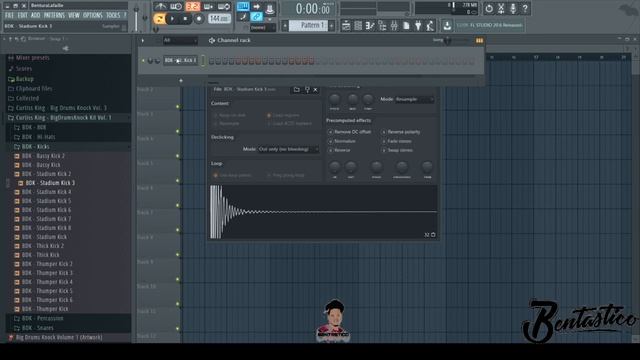
Task: Toggle the first step of the sequencer
Action: pyautogui.click(x=211, y=61)
